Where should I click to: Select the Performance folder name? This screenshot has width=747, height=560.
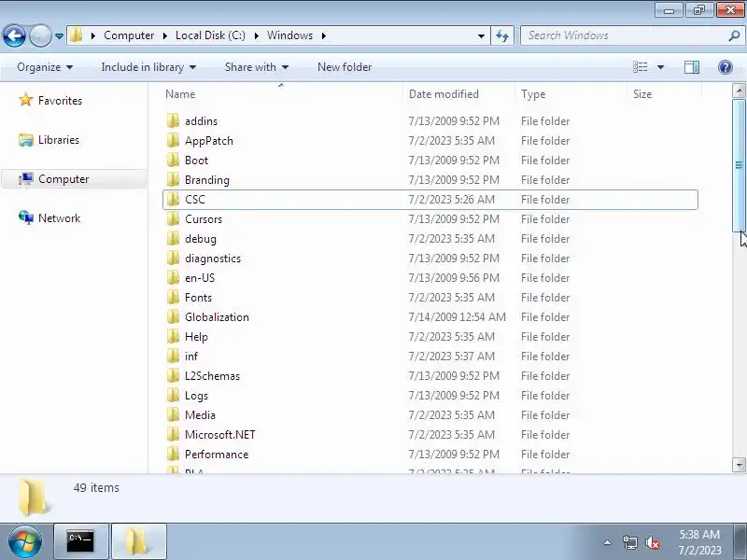pos(217,455)
